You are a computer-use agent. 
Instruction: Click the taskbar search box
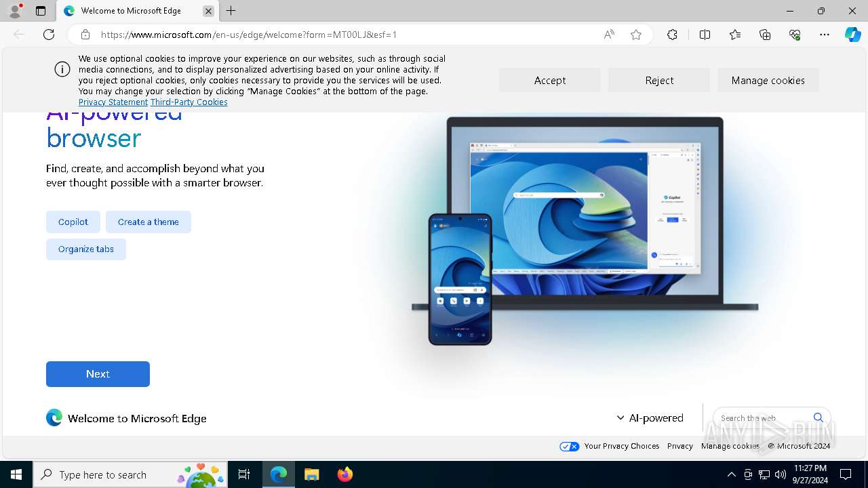[130, 474]
